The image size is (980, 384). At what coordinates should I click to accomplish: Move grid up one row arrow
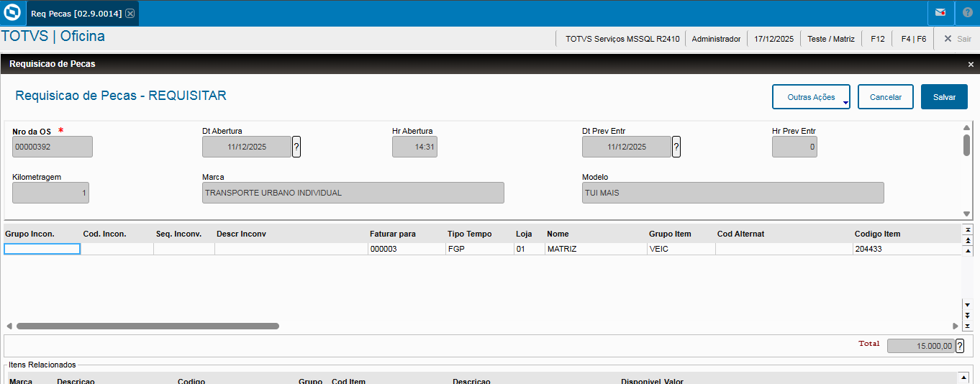tap(968, 251)
